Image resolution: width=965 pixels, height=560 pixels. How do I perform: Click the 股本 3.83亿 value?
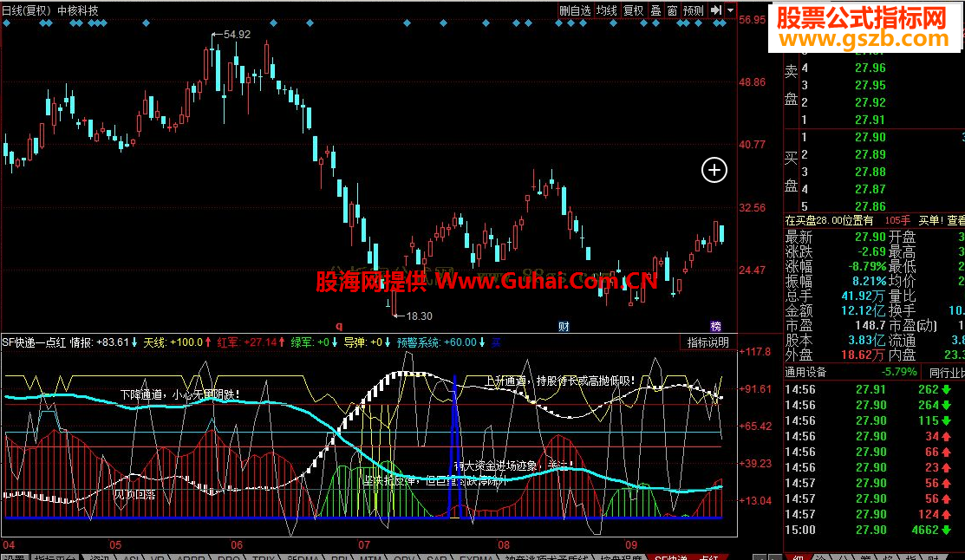click(864, 340)
